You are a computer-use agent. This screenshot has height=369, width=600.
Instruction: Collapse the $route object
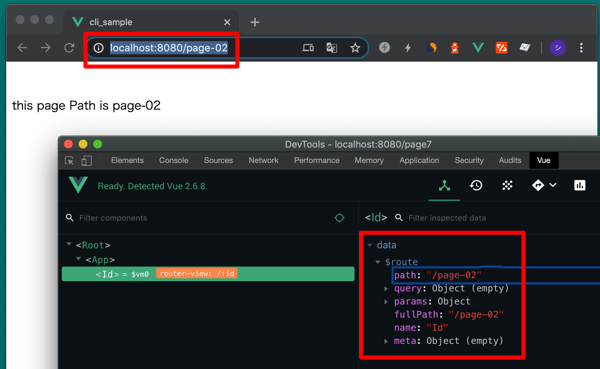point(378,262)
